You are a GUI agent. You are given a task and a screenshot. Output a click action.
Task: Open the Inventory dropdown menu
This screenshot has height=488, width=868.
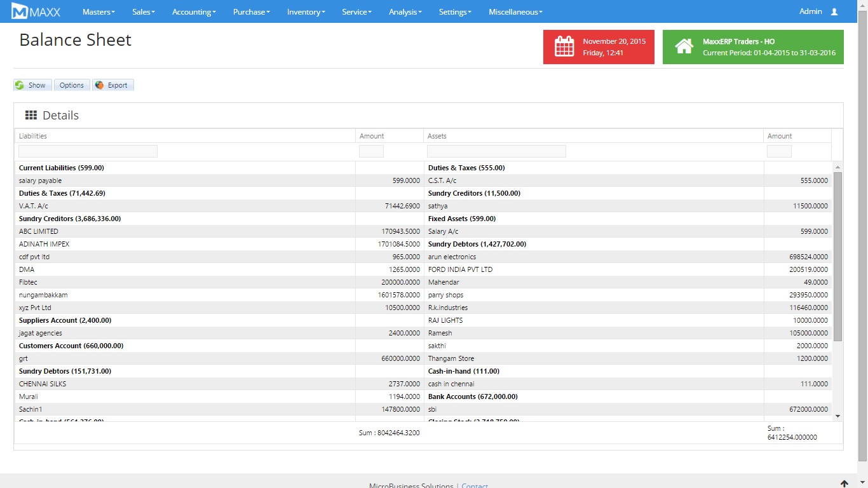pyautogui.click(x=306, y=11)
